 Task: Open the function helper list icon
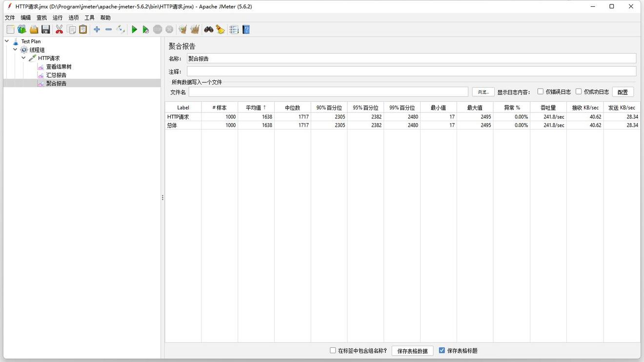(234, 30)
